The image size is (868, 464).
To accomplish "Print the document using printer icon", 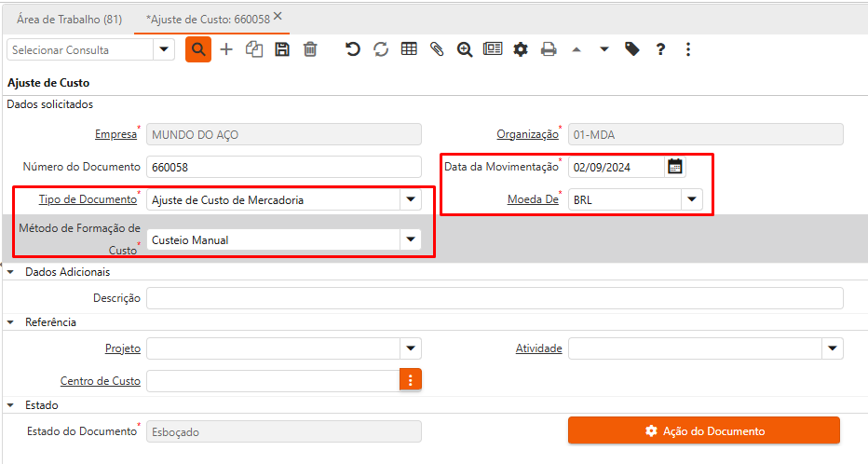I will coord(549,49).
